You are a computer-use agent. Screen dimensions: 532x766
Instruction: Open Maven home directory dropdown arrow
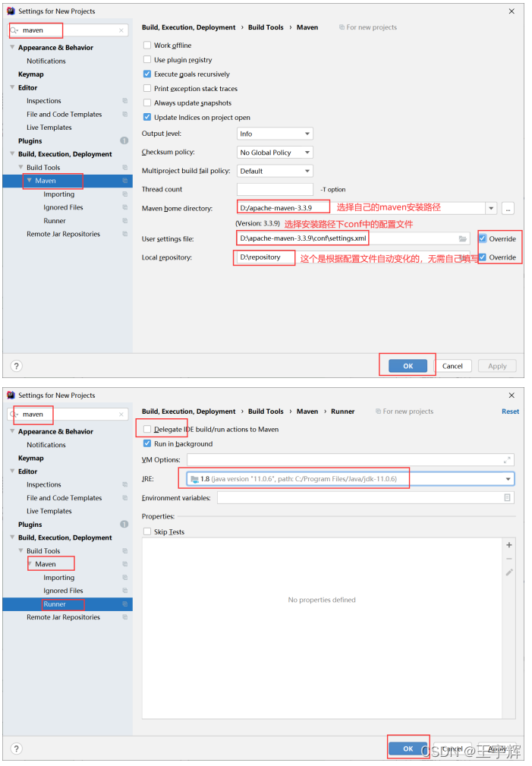pos(491,208)
